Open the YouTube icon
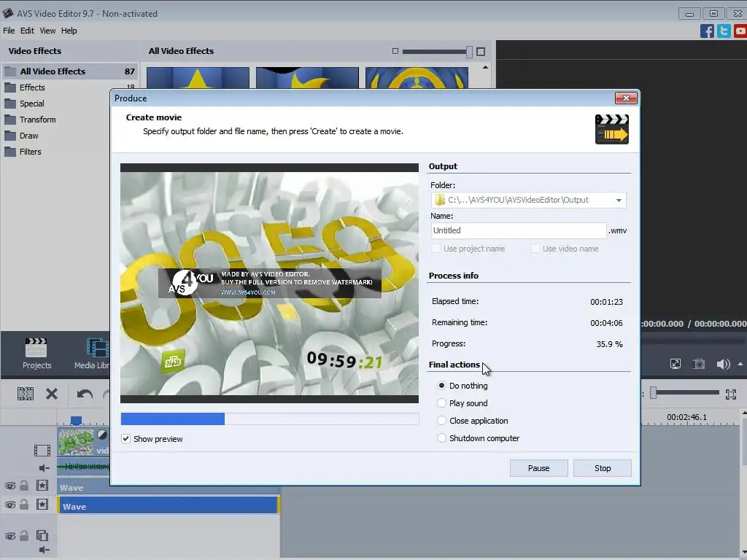Screen dimensions: 747x560 tap(740, 31)
